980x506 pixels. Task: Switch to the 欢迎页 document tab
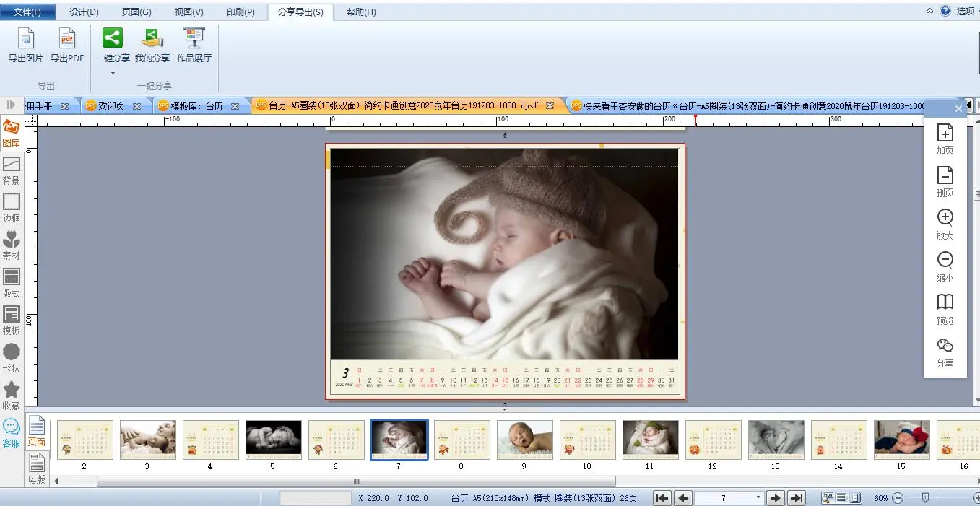(111, 106)
